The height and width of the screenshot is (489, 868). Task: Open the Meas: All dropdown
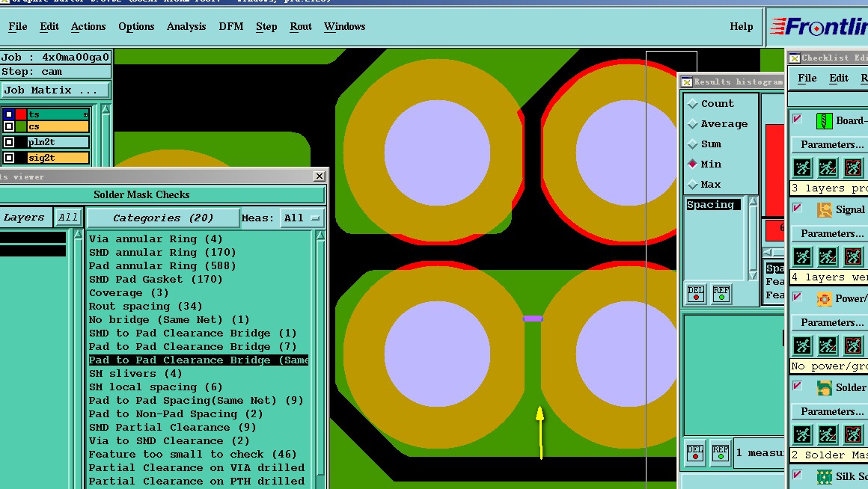point(302,218)
